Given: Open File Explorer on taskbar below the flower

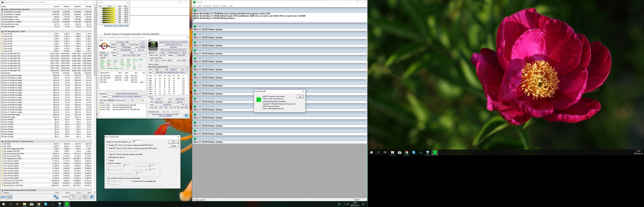Looking at the screenshot, I should pyautogui.click(x=393, y=152).
